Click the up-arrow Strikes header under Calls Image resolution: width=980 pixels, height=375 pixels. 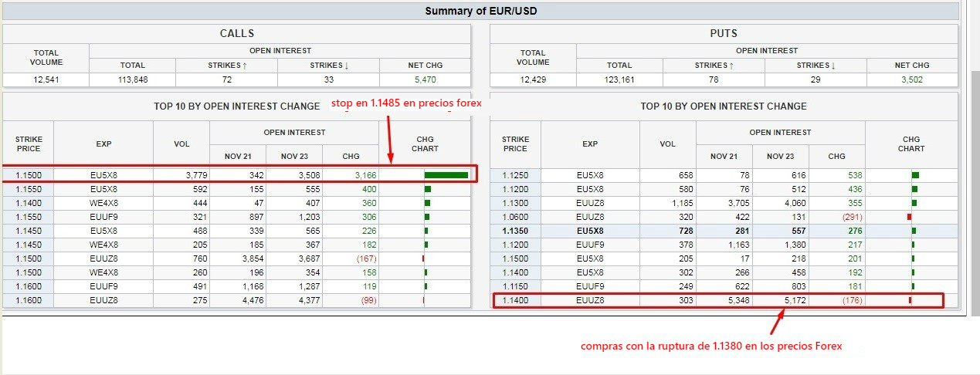226,66
